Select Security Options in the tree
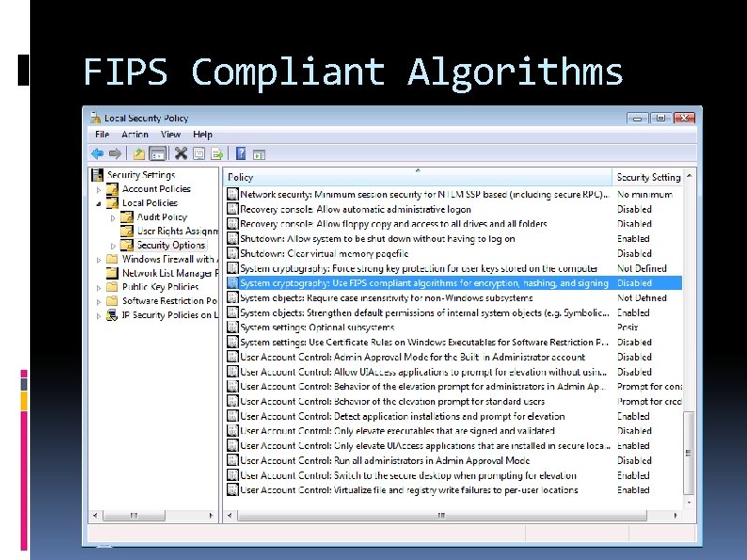Image resolution: width=747 pixels, height=560 pixels. pos(170,245)
